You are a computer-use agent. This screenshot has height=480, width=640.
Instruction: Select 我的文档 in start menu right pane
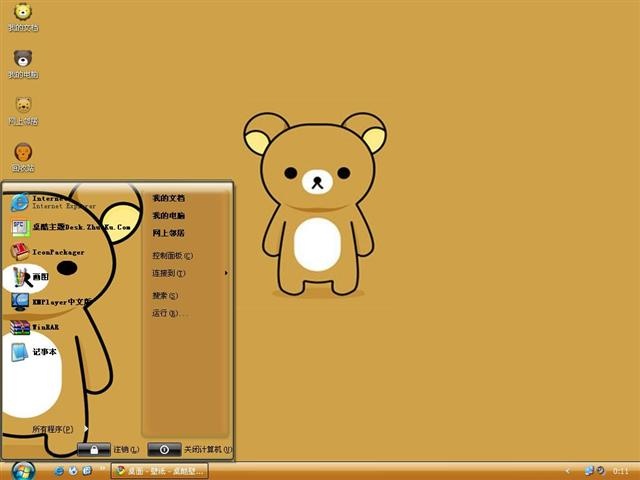click(169, 198)
